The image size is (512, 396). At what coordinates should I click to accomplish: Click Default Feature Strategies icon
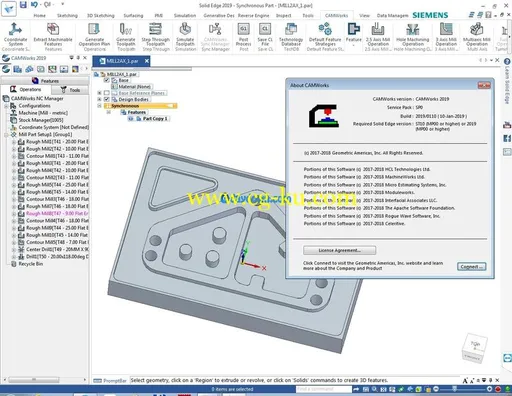pos(325,29)
